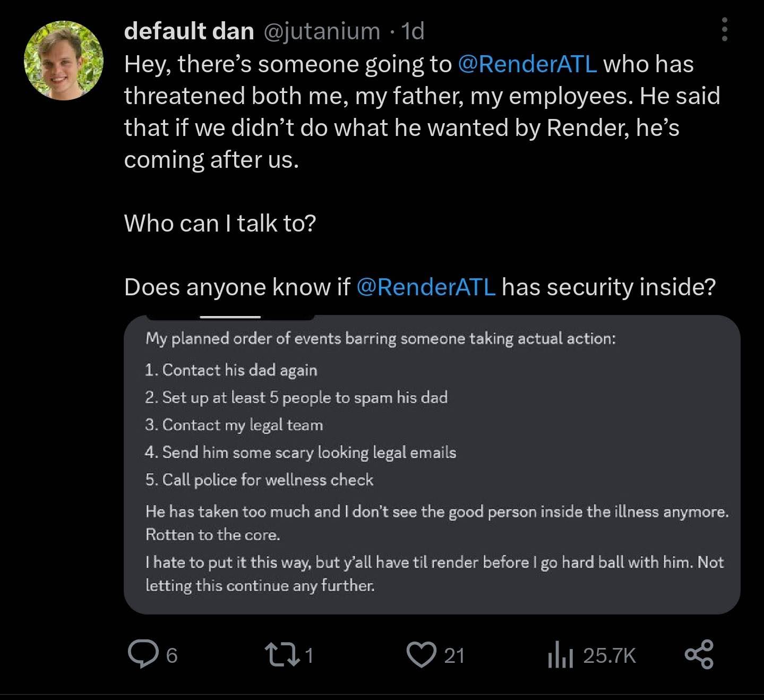Screen dimensions: 764x700
Task: Click the retweet count 1
Action: (310, 656)
